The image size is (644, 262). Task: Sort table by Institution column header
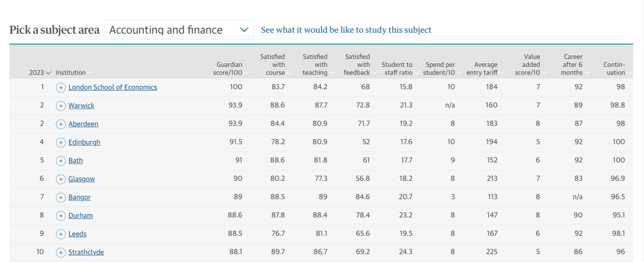pyautogui.click(x=71, y=73)
